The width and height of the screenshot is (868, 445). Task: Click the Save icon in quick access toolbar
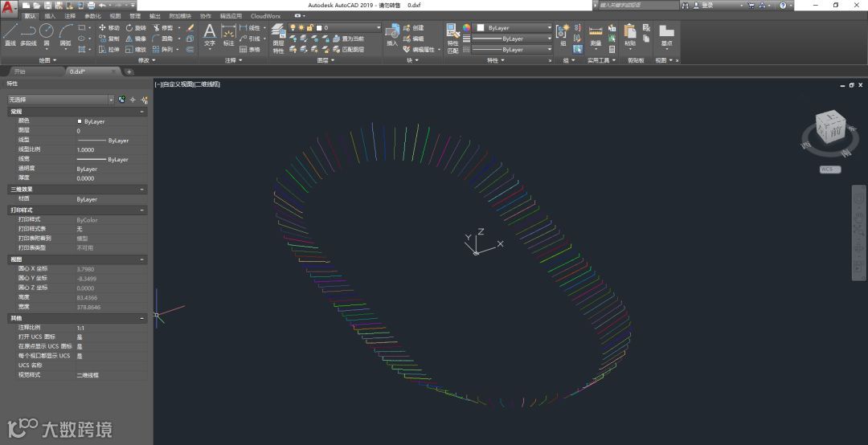(x=48, y=5)
